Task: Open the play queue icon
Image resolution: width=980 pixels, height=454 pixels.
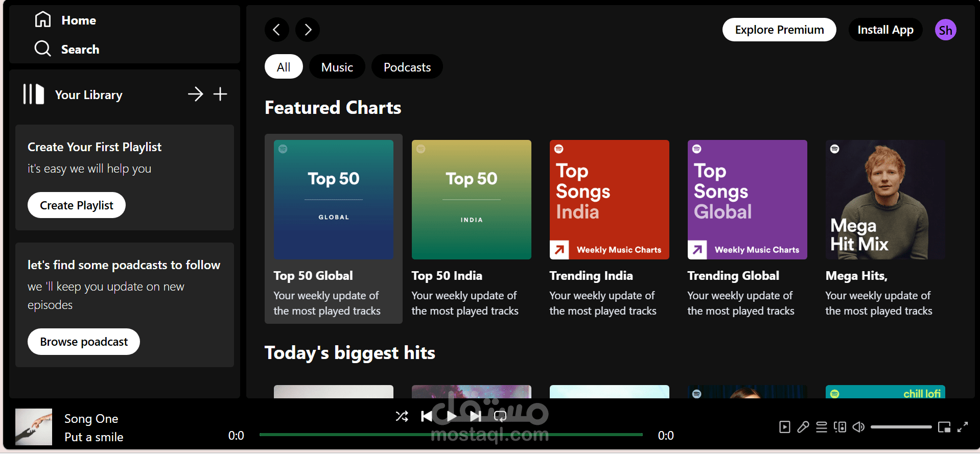Action: click(822, 427)
